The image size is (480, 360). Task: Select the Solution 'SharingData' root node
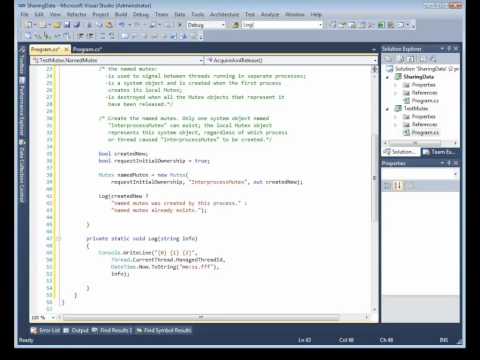(x=422, y=69)
